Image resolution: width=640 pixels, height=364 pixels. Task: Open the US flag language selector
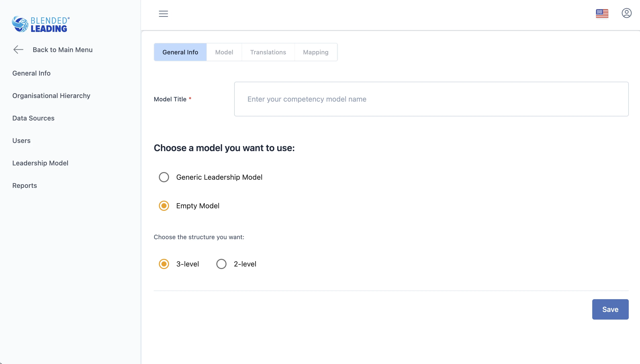point(602,13)
